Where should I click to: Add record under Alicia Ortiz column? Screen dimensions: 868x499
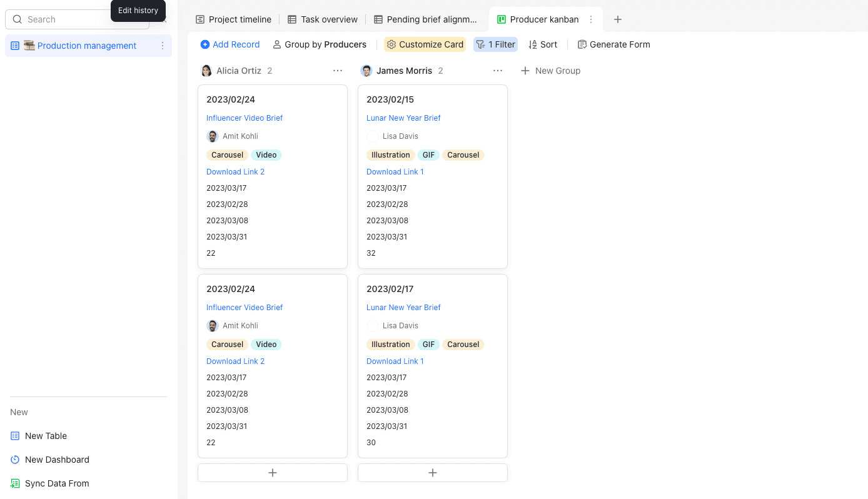pyautogui.click(x=273, y=473)
